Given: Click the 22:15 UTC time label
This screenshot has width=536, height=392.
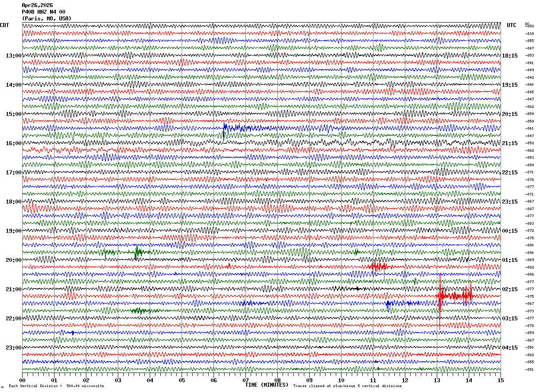Looking at the screenshot, I should pyautogui.click(x=510, y=173).
